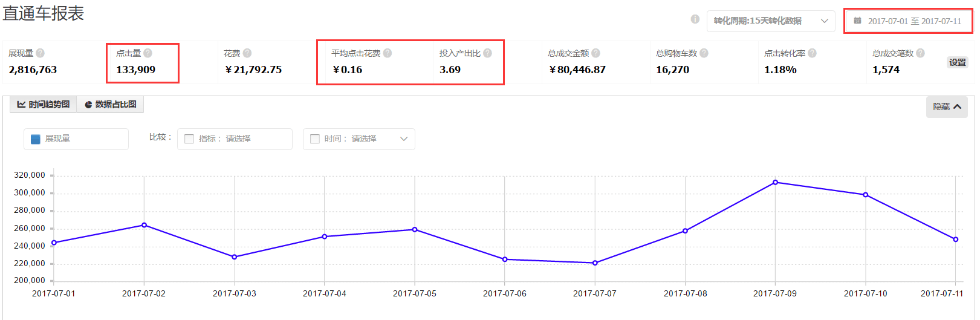Screen dimensions: 980x320
Task: Click help icon beside 花费
Action: (247, 53)
